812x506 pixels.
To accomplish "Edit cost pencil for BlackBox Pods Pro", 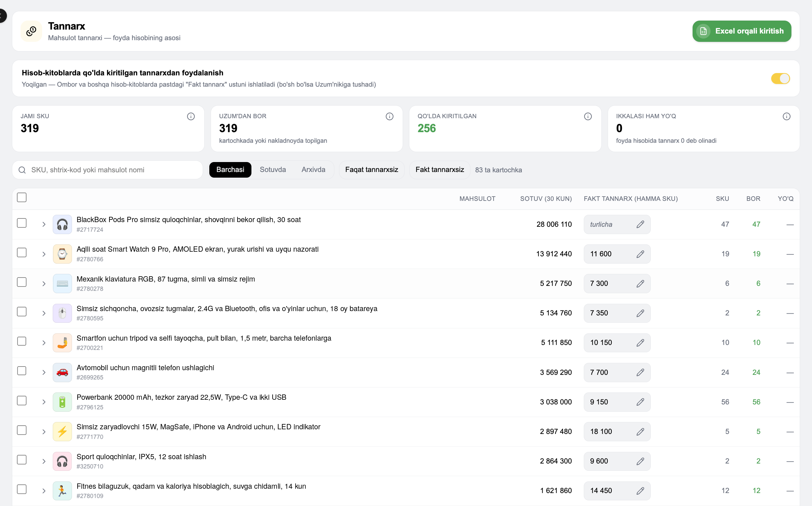I will coord(640,224).
